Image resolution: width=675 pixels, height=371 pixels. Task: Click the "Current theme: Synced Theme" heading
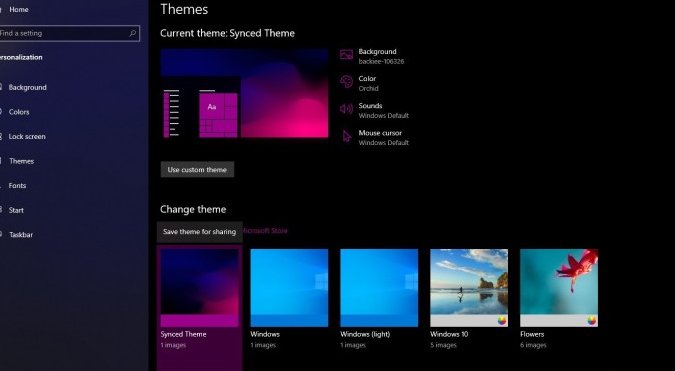coord(227,33)
